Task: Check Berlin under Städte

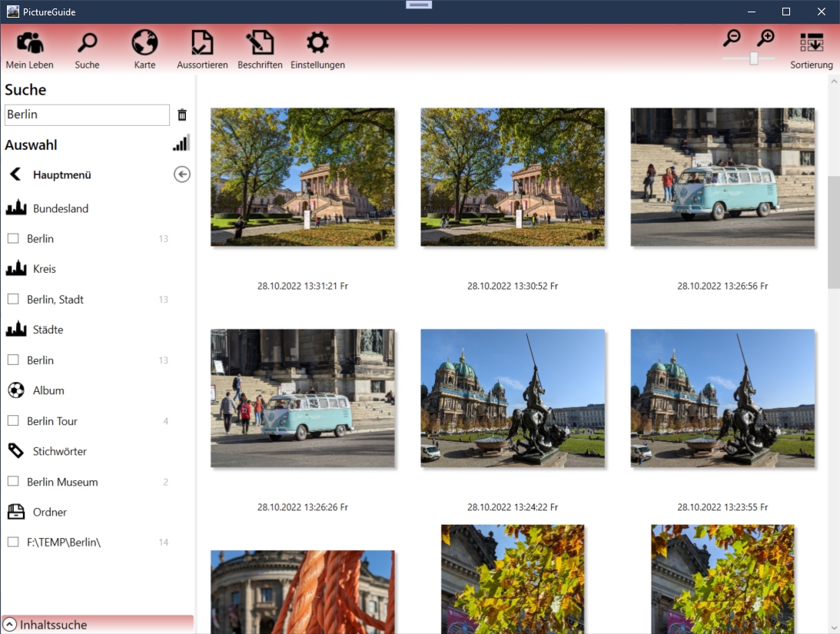Action: coord(13,360)
